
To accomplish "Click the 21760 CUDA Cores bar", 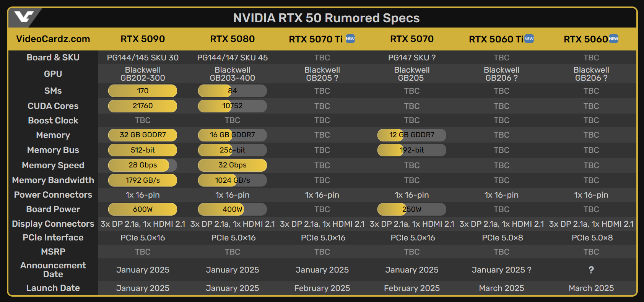I will click(x=143, y=106).
